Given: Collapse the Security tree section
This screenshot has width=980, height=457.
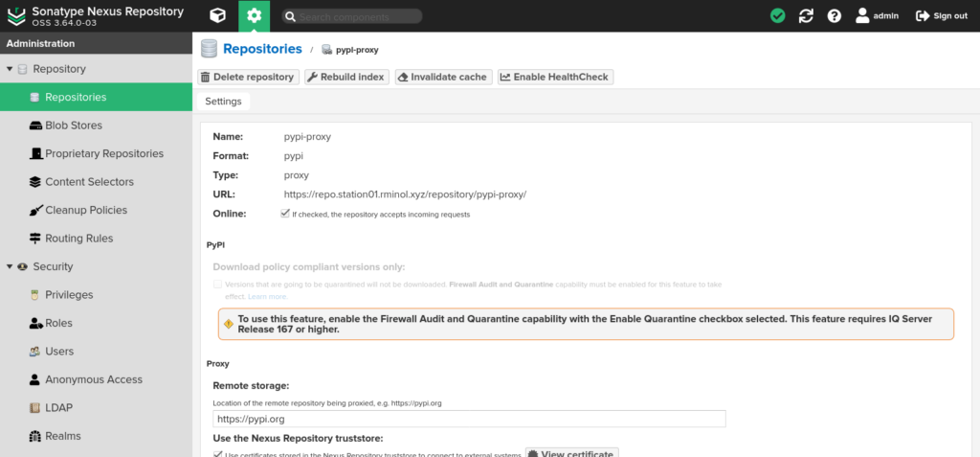Looking at the screenshot, I should tap(10, 266).
